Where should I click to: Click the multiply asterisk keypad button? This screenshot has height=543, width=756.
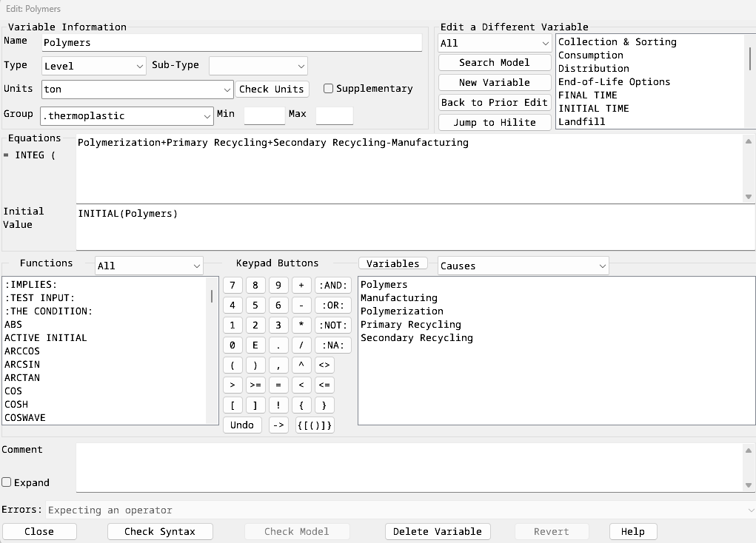(x=301, y=326)
